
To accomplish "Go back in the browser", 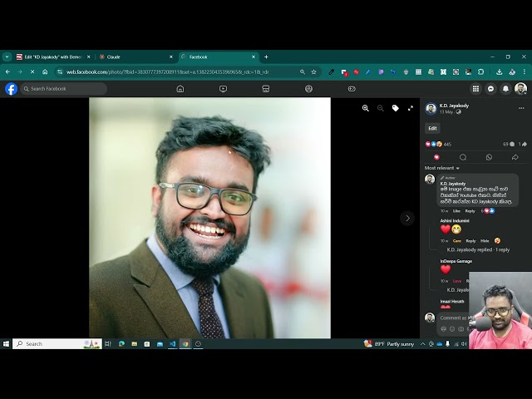I will (7, 72).
